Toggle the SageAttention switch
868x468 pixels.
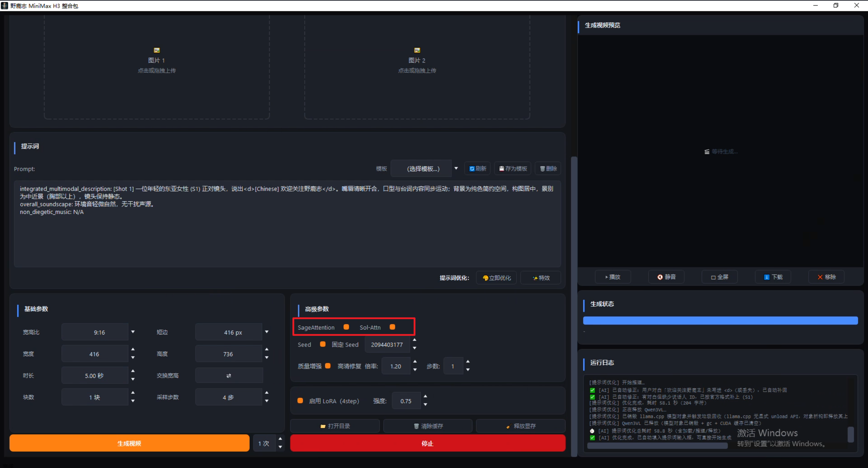click(x=346, y=327)
